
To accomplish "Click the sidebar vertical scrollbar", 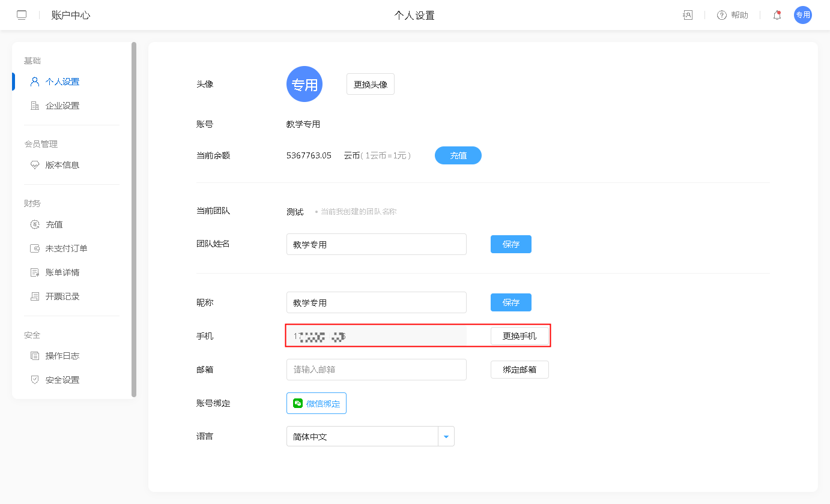I will pyautogui.click(x=134, y=219).
